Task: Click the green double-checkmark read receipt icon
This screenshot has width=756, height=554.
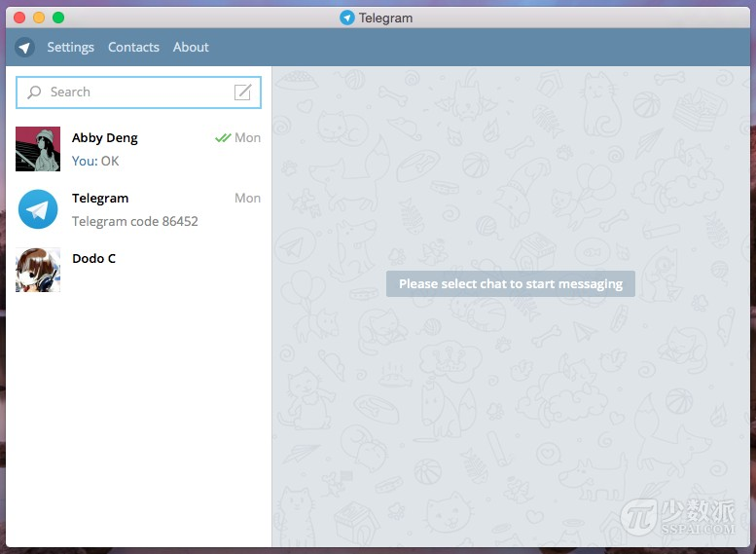Action: click(223, 138)
